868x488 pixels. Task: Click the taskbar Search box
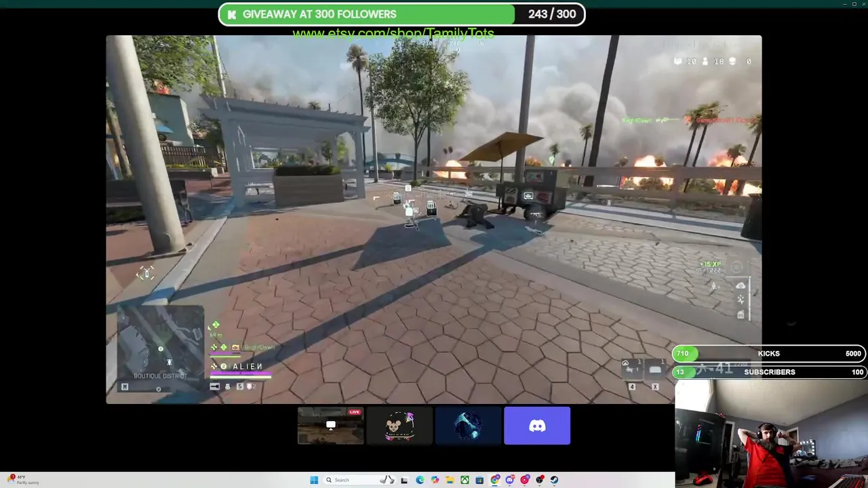359,480
